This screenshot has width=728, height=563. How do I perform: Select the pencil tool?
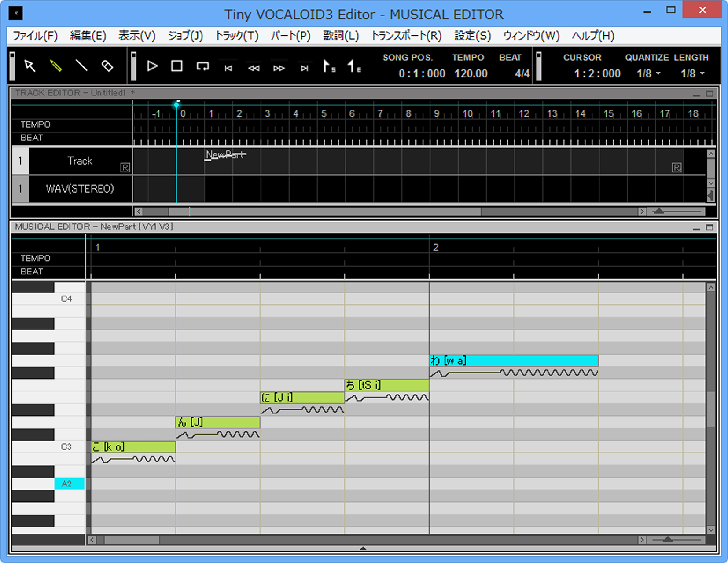pos(55,66)
